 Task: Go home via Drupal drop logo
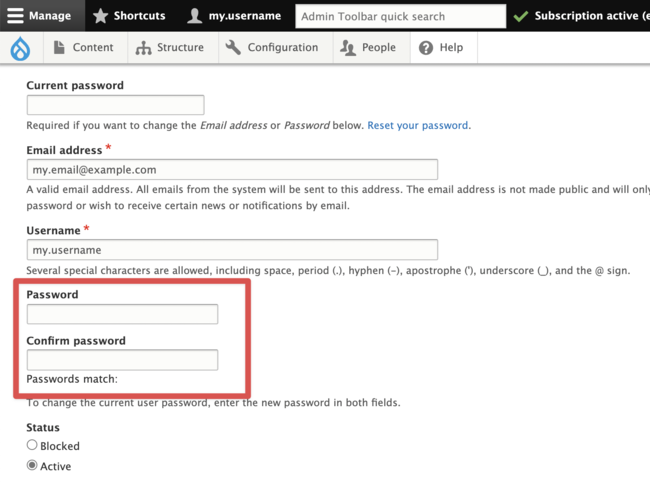[x=20, y=48]
